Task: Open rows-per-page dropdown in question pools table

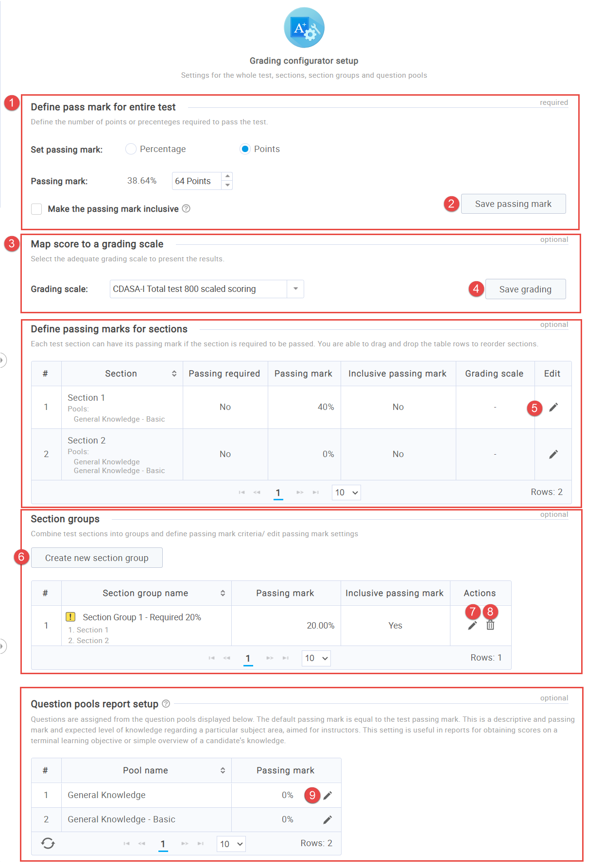Action: pos(231,844)
